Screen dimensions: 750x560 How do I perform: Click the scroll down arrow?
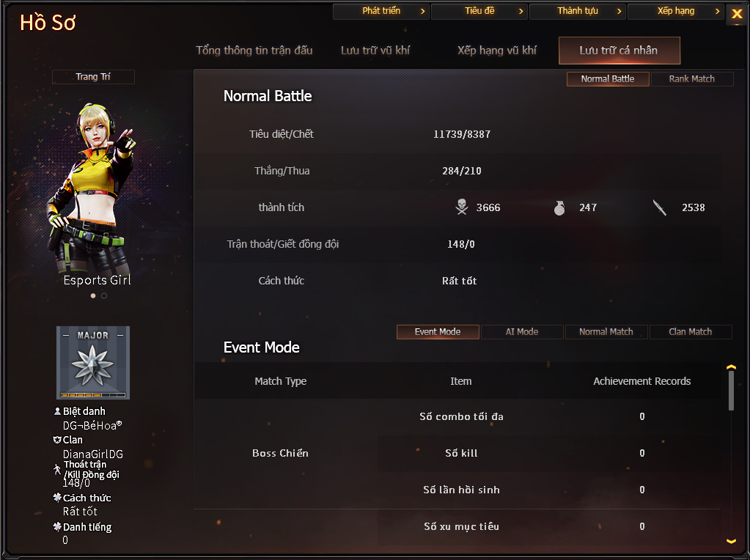coord(731,541)
